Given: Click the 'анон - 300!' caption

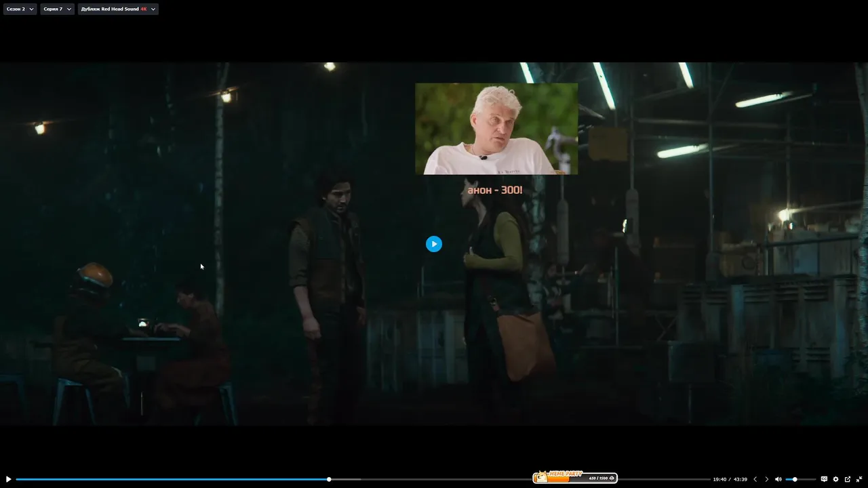Looking at the screenshot, I should tap(495, 190).
